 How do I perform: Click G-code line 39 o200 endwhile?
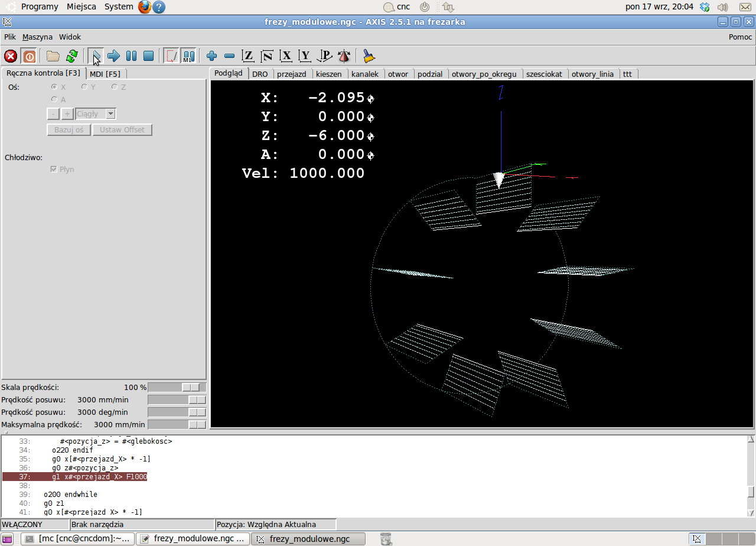coord(70,495)
